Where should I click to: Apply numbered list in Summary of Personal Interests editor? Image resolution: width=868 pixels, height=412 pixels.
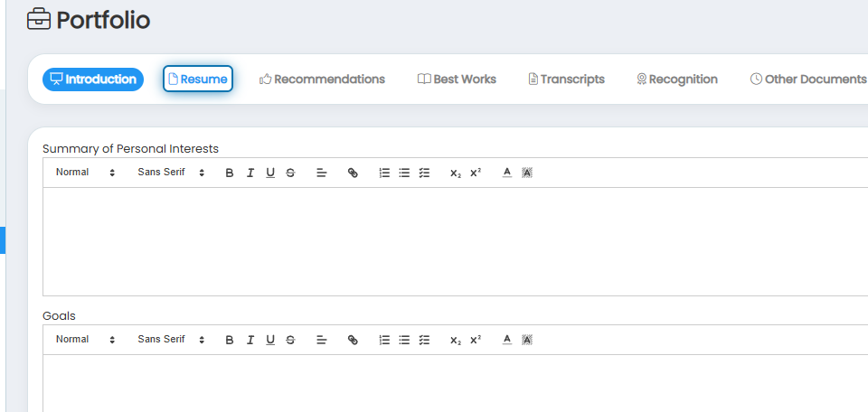point(385,173)
